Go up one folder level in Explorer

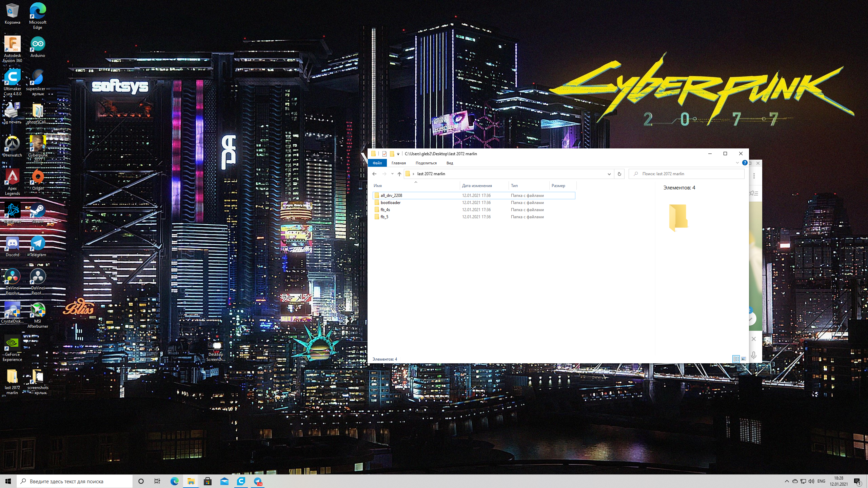[399, 174]
